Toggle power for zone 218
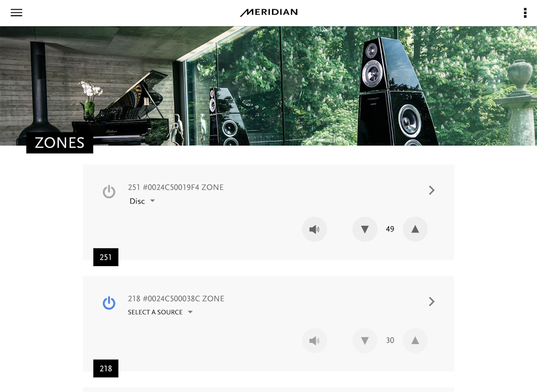 [109, 303]
